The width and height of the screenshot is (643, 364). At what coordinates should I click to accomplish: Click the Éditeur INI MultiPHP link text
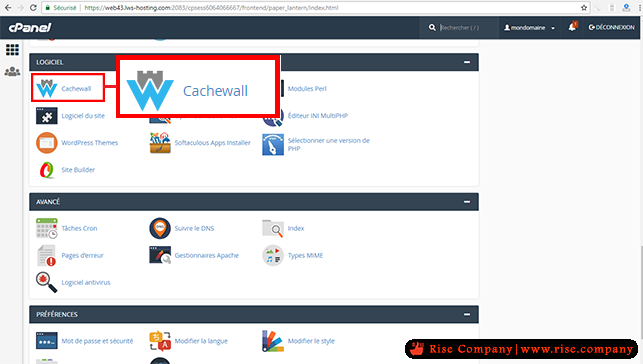click(318, 116)
